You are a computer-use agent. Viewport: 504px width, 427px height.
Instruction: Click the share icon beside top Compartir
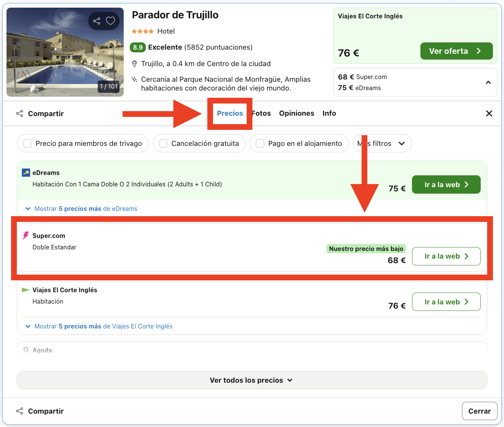[x=19, y=113]
